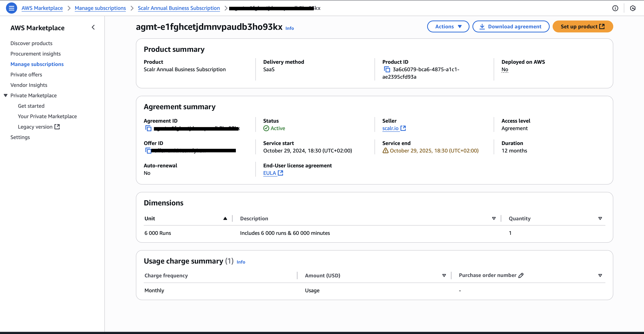Edit purchase order number pencil icon

pos(521,275)
